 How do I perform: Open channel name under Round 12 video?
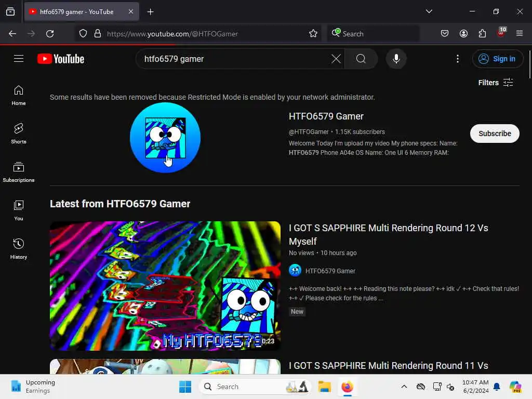[x=330, y=271]
